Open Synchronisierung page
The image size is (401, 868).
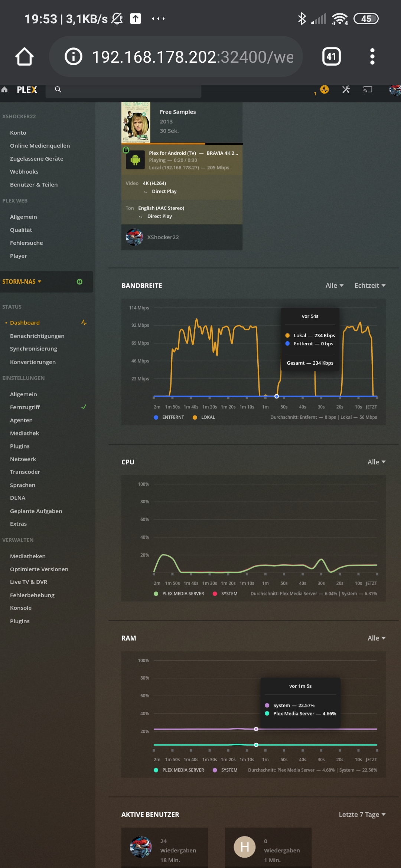[x=33, y=348]
